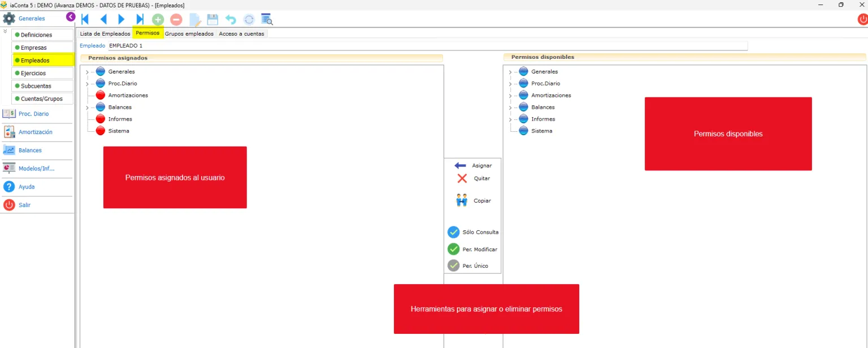Open the Acceso a cuentas tab
The image size is (868, 348).
tap(241, 33)
